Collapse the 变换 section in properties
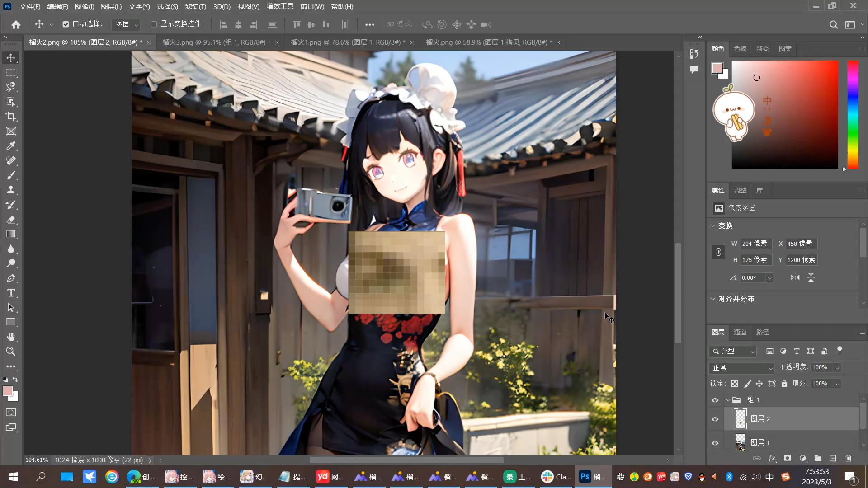This screenshot has width=868, height=488. coord(713,225)
